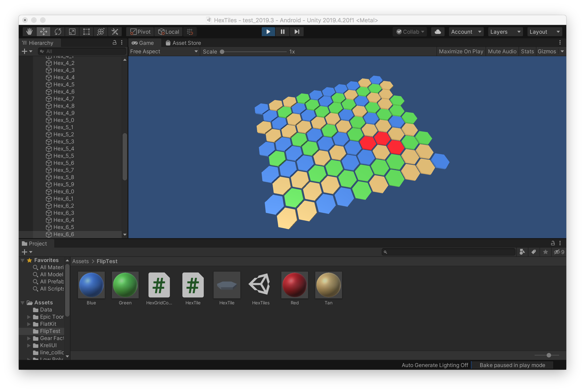585x392 pixels.
Task: Select the Hand tool
Action: pos(29,32)
